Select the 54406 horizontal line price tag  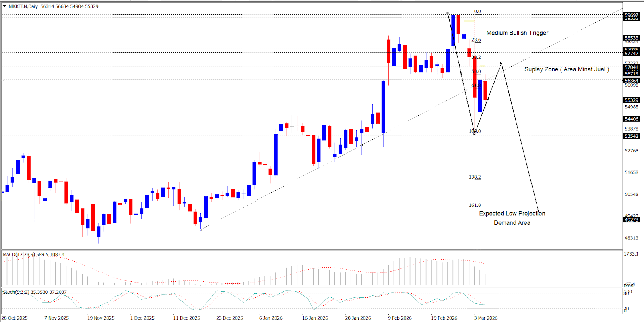click(x=631, y=119)
